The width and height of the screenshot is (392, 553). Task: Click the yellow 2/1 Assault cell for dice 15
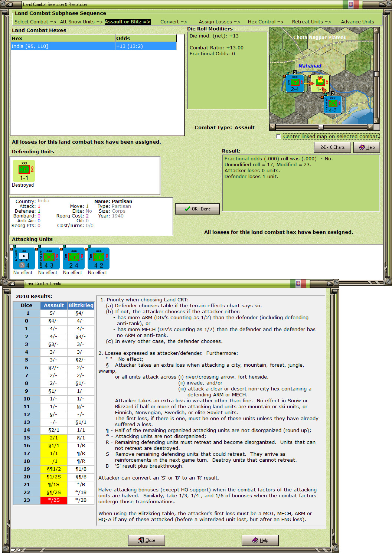[54, 438]
